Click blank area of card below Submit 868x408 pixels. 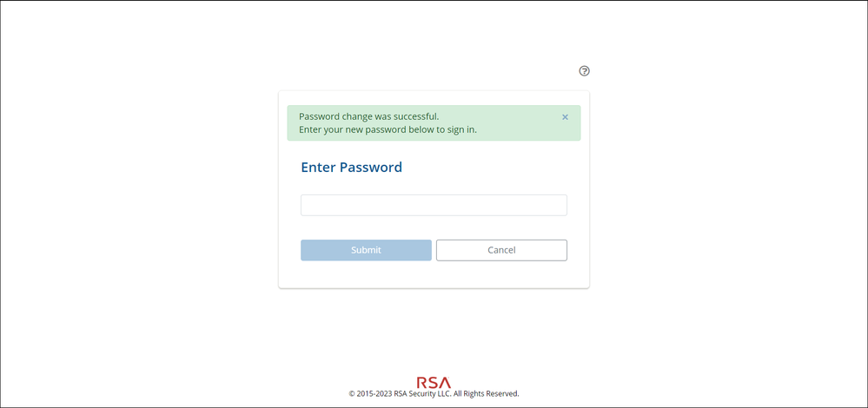coord(434,274)
